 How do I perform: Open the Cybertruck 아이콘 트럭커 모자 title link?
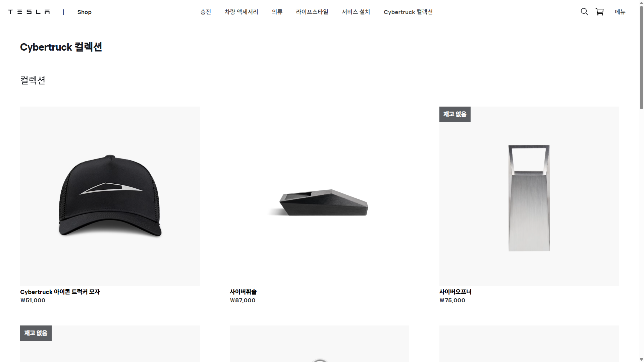(x=60, y=292)
